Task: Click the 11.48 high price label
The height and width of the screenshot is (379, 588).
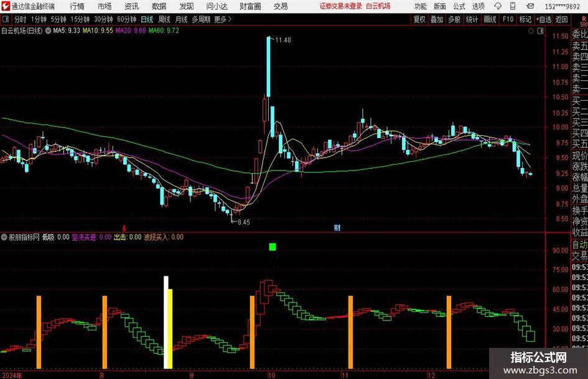Action: pyautogui.click(x=282, y=40)
